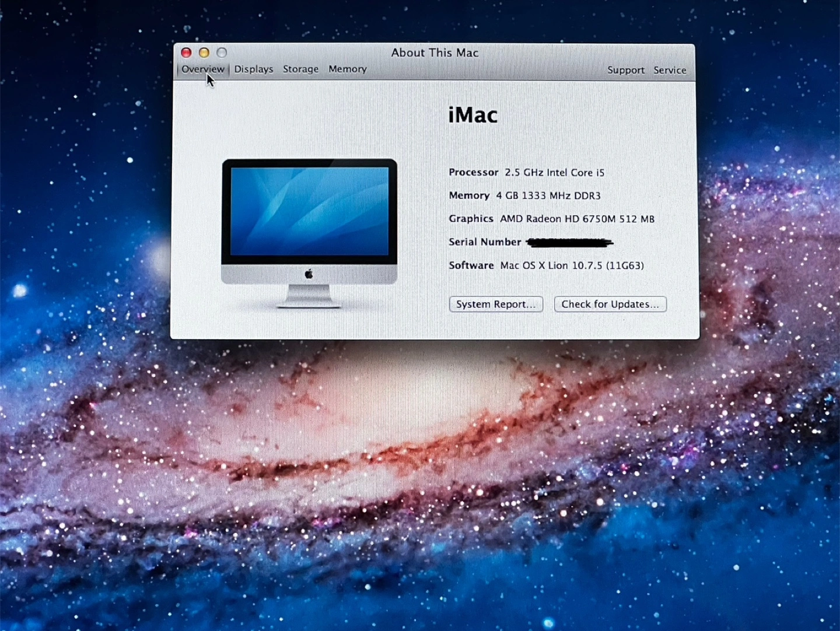840x631 pixels.
Task: Open the Service link
Action: click(670, 70)
